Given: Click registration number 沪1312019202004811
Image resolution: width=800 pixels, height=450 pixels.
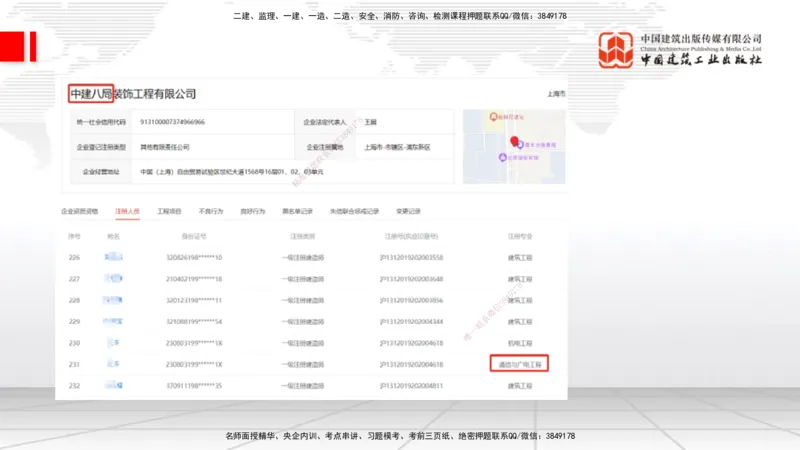Looking at the screenshot, I should coord(411,386).
